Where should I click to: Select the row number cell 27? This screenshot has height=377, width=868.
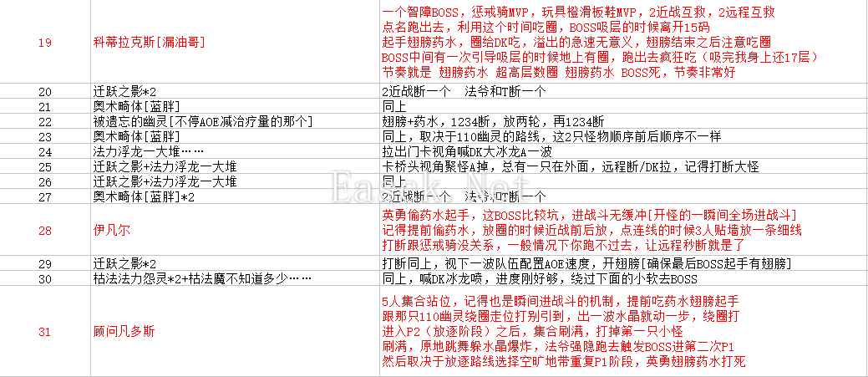(44, 196)
